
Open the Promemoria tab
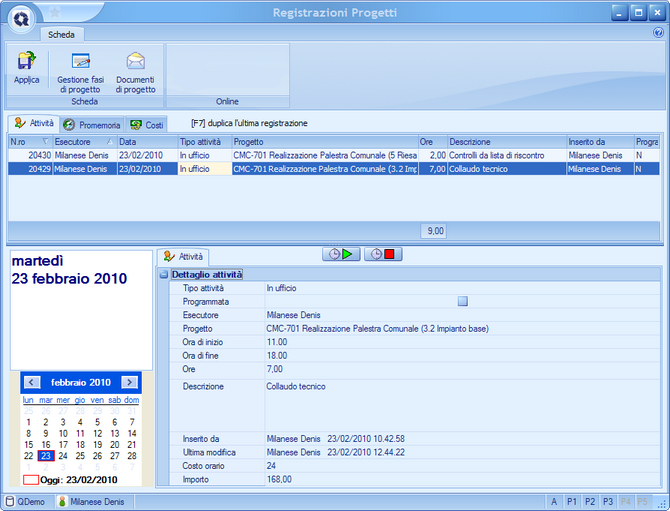92,125
